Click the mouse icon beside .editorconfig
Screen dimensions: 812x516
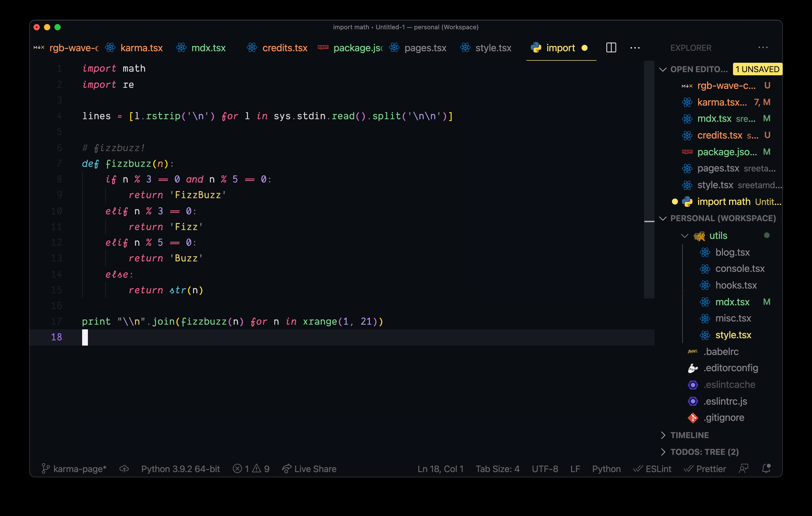693,368
